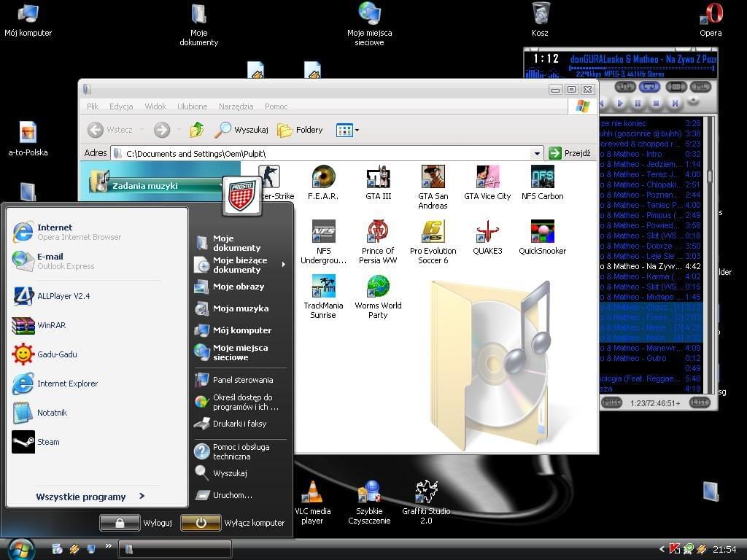Screen dimensions: 747x560
Task: Expand Moje bieżące dokumenty submenu
Action: coord(241,265)
